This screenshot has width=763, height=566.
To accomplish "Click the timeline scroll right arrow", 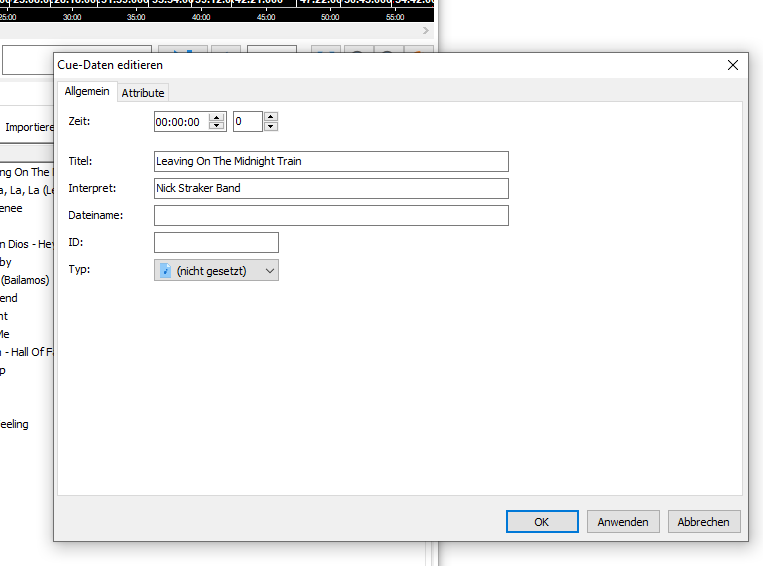I will 427,31.
